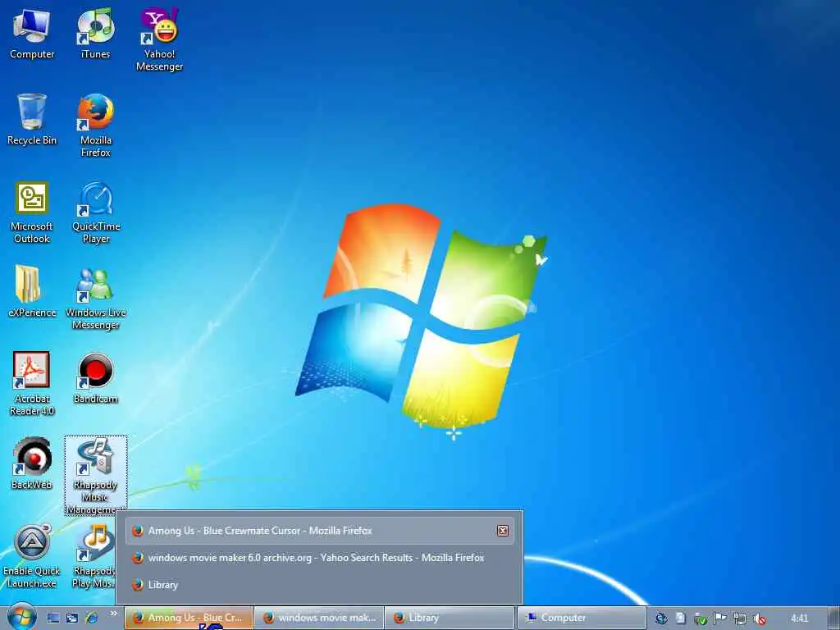Open Yahoo! Messenger shortcut
840x630 pixels.
coord(159,39)
